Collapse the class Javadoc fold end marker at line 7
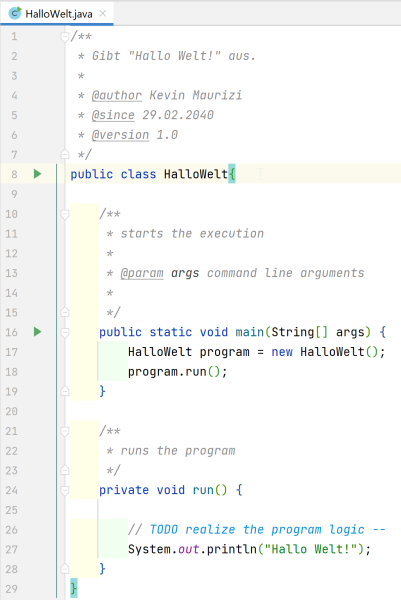This screenshot has width=401, height=600. (65, 154)
